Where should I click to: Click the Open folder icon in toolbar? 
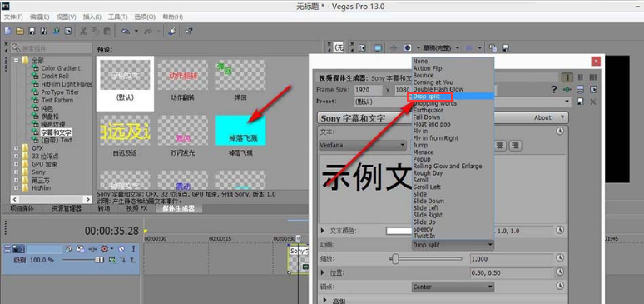point(20,32)
